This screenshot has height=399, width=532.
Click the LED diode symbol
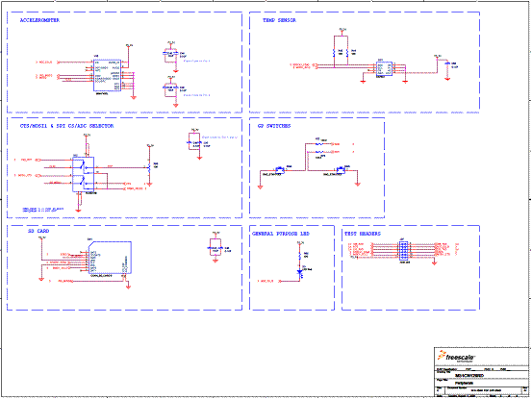[x=299, y=272]
